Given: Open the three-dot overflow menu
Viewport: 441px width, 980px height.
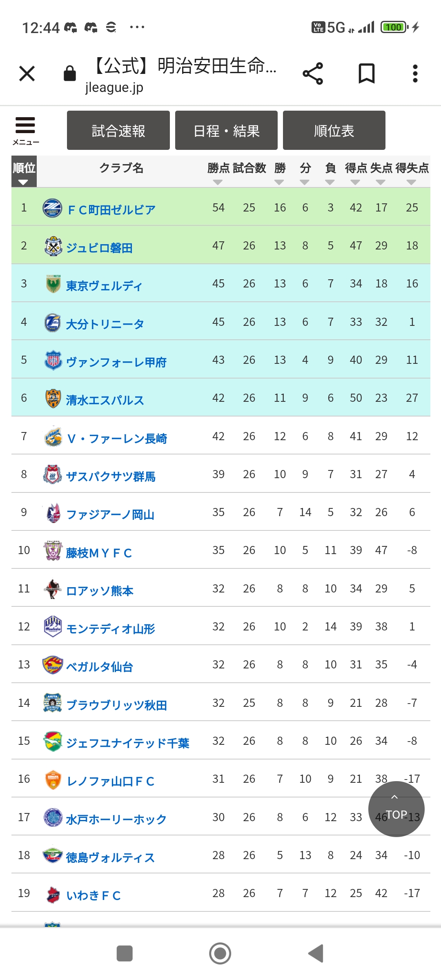Looking at the screenshot, I should point(415,74).
